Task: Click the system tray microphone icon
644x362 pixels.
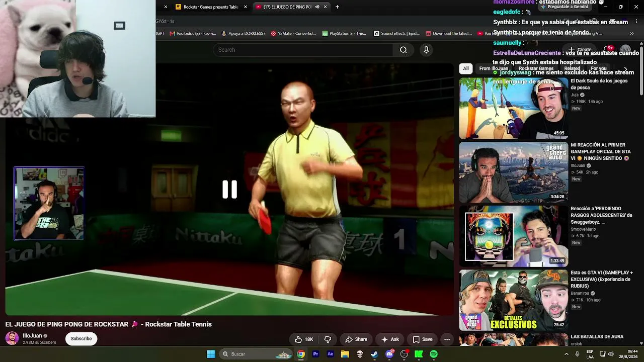Action: click(577, 354)
